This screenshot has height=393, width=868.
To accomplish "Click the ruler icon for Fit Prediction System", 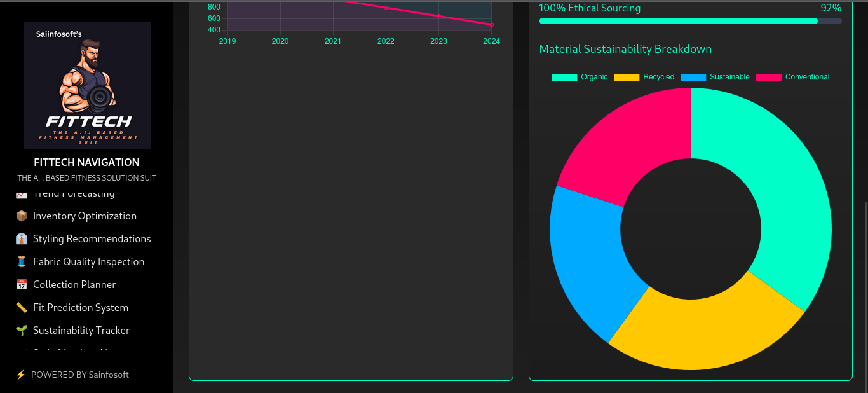I will (x=22, y=308).
